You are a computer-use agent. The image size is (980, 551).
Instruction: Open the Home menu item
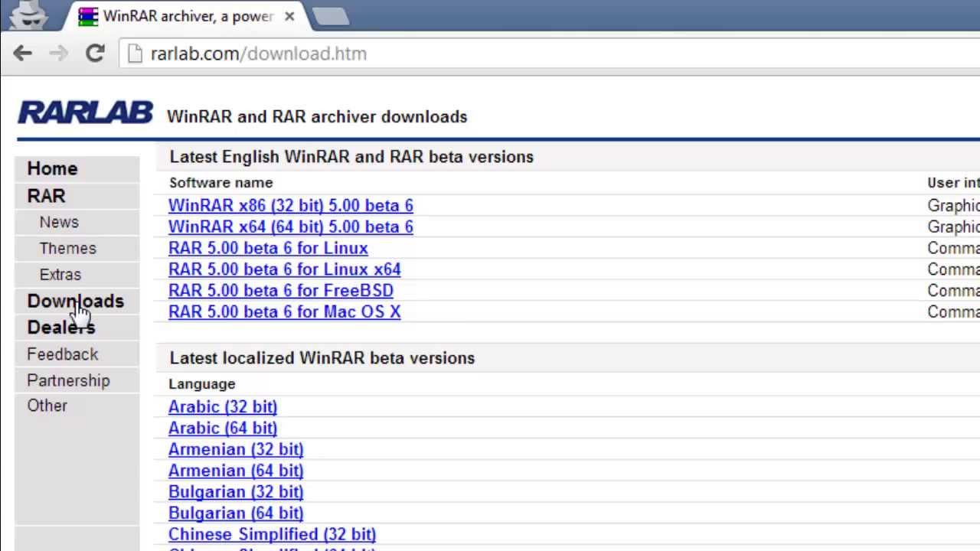(52, 168)
